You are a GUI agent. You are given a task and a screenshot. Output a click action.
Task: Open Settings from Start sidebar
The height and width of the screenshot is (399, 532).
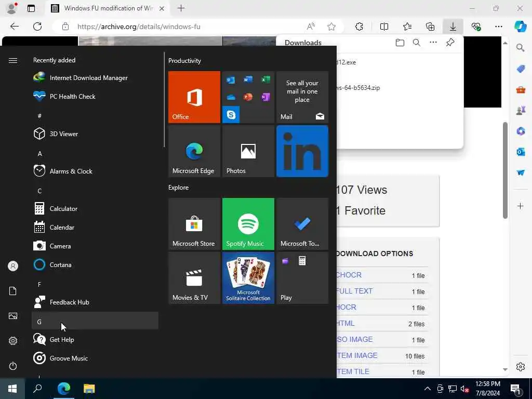pos(13,341)
